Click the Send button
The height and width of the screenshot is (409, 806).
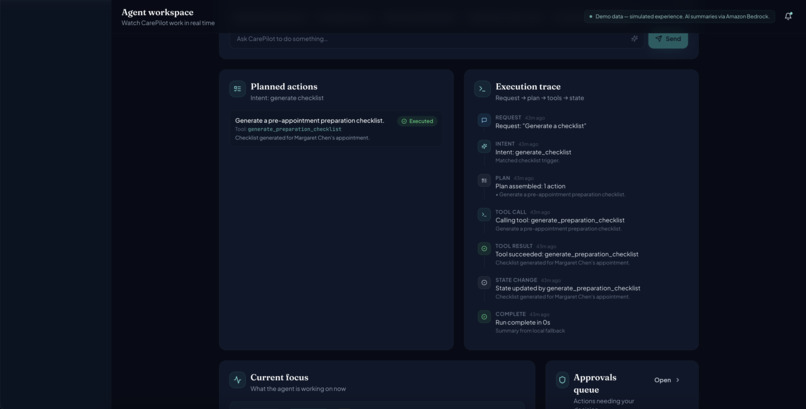coord(668,39)
